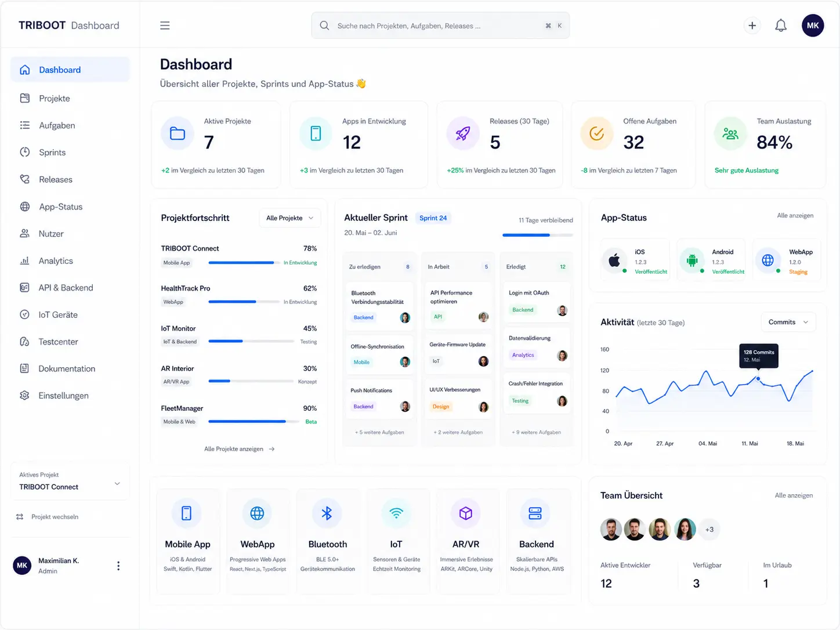840x630 pixels.
Task: Click the Sprints clock icon in sidebar
Action: click(x=24, y=152)
